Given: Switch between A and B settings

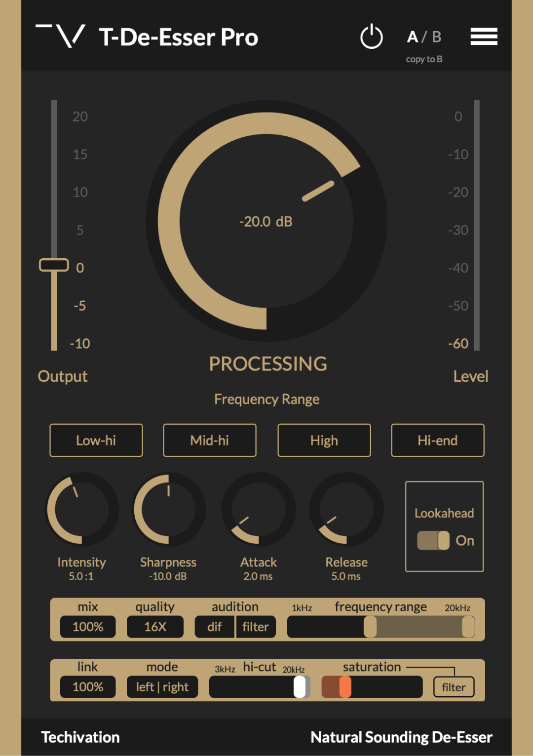Looking at the screenshot, I should tap(423, 37).
